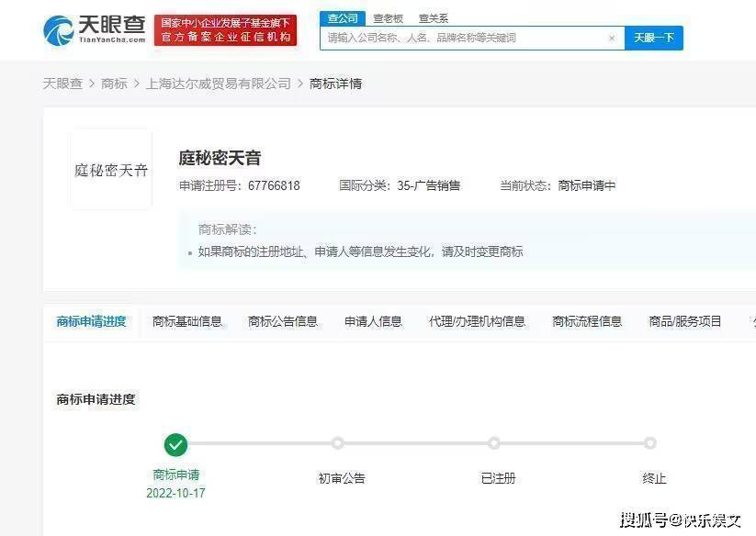Image resolution: width=756 pixels, height=536 pixels.
Task: Click the green check mark at 商标申请 step
Action: pos(175,444)
